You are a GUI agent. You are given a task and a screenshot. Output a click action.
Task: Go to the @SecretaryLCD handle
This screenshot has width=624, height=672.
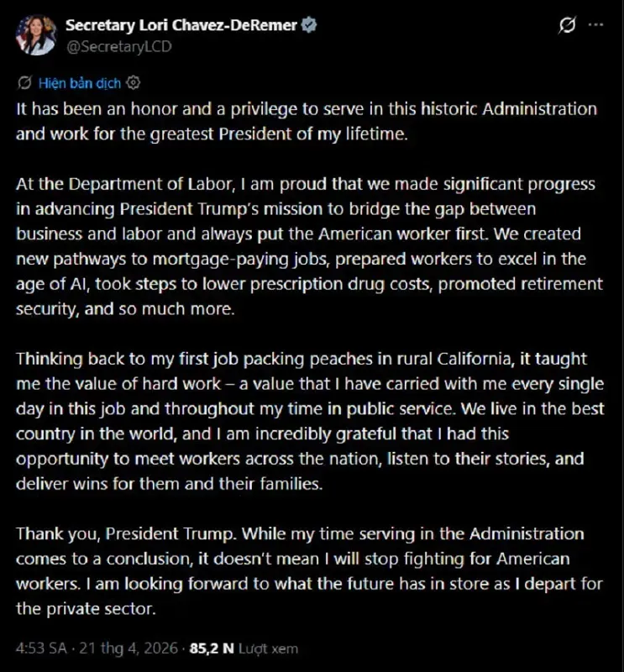tap(118, 46)
